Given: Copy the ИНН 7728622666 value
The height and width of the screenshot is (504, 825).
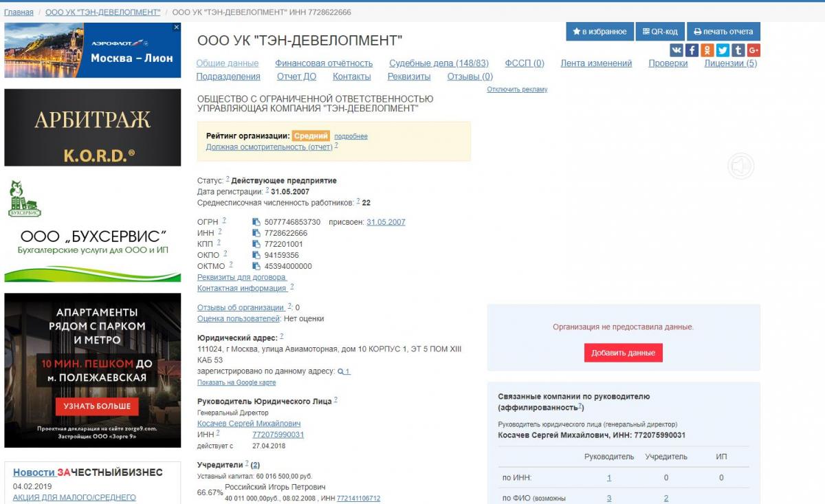Looking at the screenshot, I should 256,233.
